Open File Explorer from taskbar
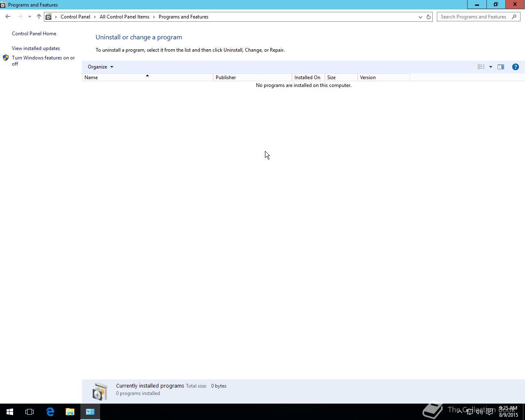 pos(70,412)
